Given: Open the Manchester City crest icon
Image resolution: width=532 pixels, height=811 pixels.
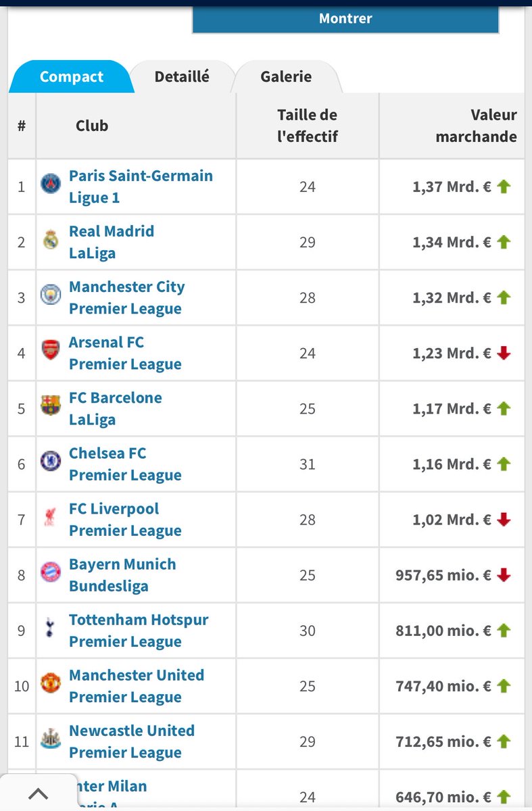Looking at the screenshot, I should coord(51,295).
